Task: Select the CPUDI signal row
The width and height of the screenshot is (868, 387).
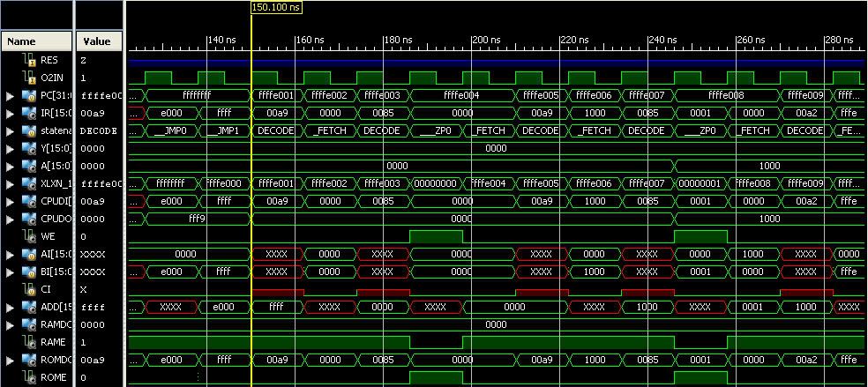Action: tap(53, 201)
